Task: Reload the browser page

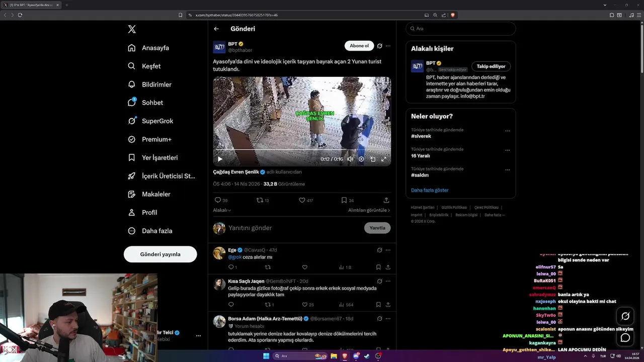Action: 20,15
